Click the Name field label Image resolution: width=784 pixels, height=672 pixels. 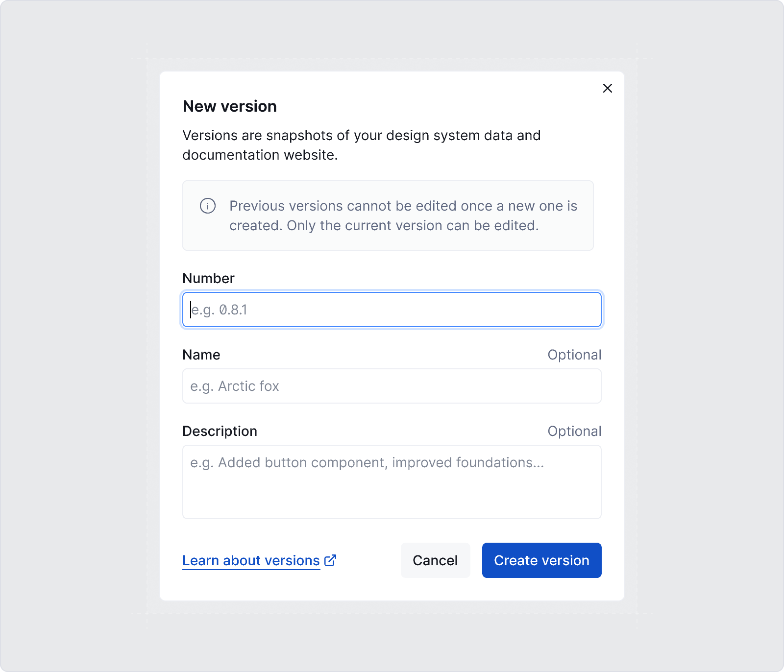201,355
